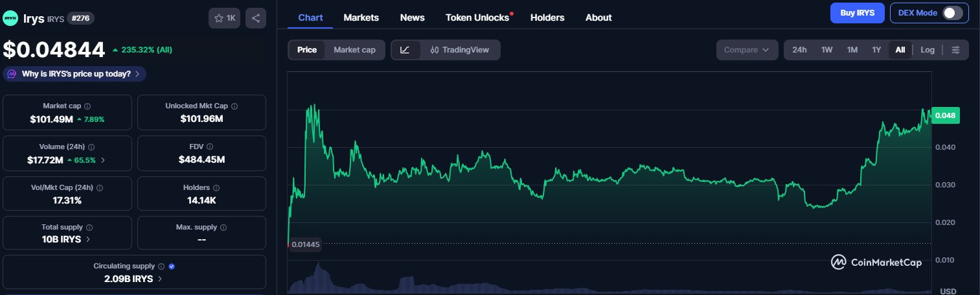Click the $101.49M market cap value
Viewport: 980px width, 295px height.
[51, 119]
